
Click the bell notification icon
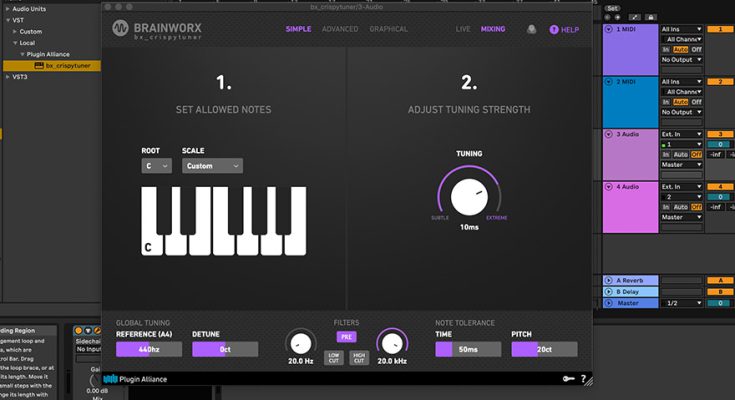point(530,30)
